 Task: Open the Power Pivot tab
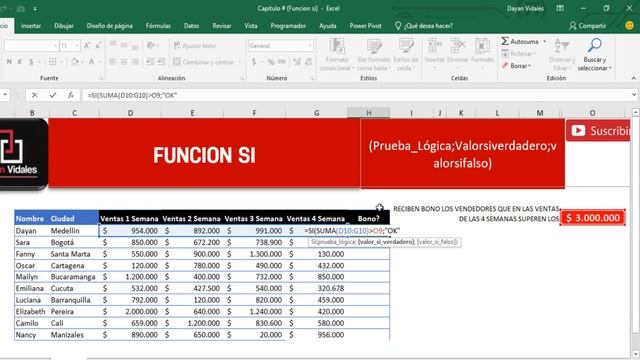(365, 26)
